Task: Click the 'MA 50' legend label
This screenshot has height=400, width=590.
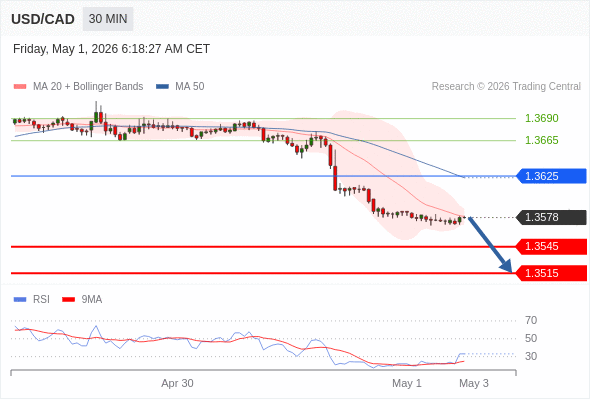Action: pyautogui.click(x=190, y=87)
